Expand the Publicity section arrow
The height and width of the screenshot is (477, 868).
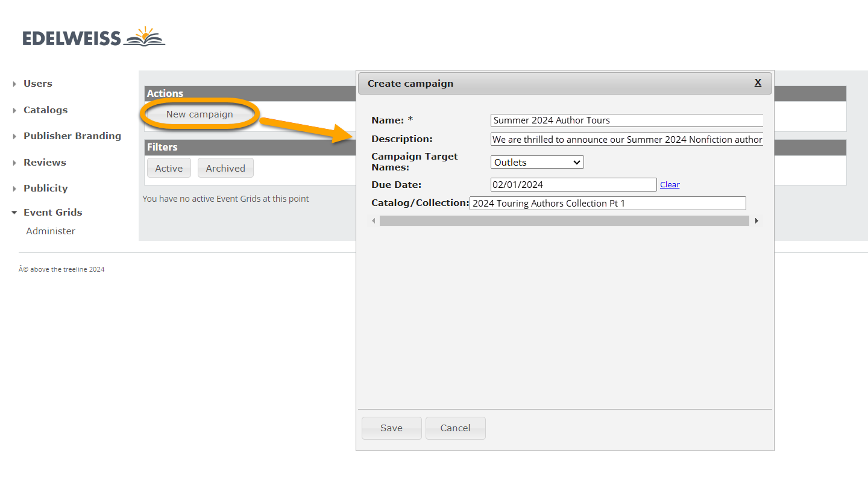14,189
